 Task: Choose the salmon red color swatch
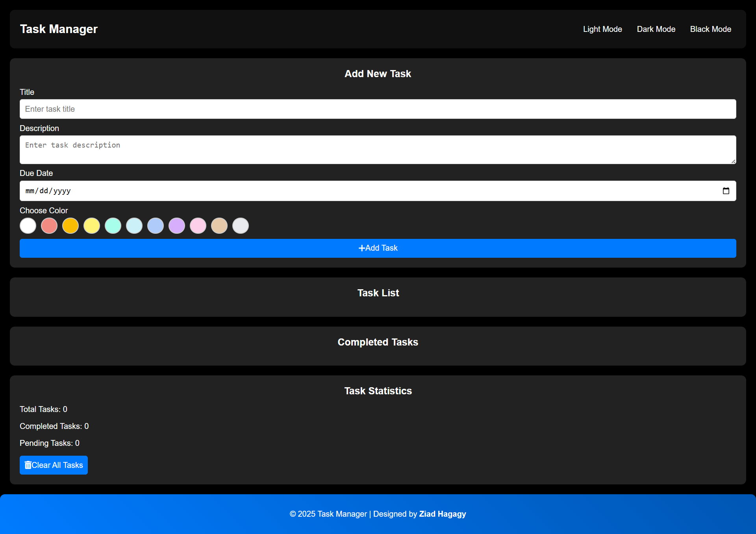(49, 226)
